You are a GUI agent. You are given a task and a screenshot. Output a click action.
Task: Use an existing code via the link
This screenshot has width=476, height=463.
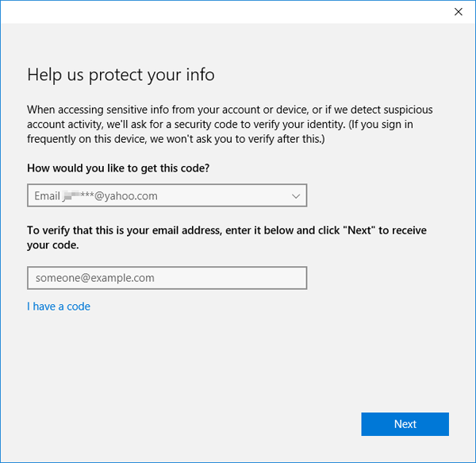59,306
